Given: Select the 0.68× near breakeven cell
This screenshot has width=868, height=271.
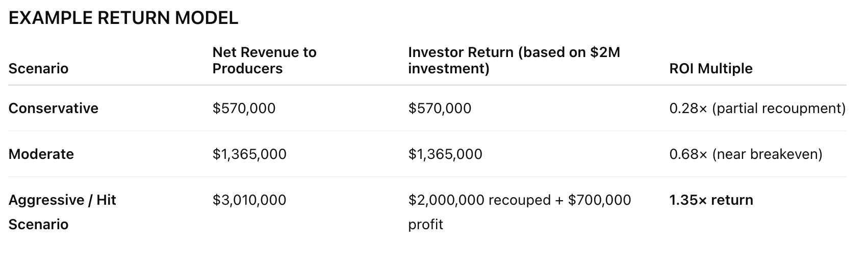Looking at the screenshot, I should click(x=746, y=154).
